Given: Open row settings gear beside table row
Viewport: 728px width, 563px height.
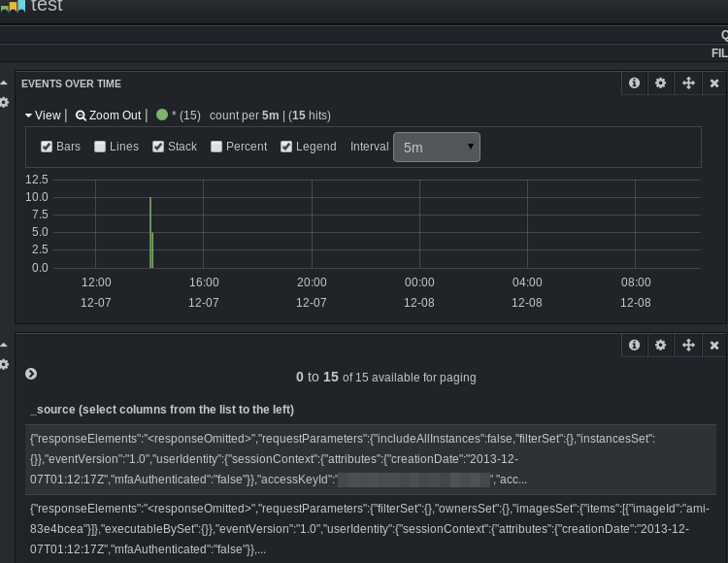Looking at the screenshot, I should pos(4,364).
